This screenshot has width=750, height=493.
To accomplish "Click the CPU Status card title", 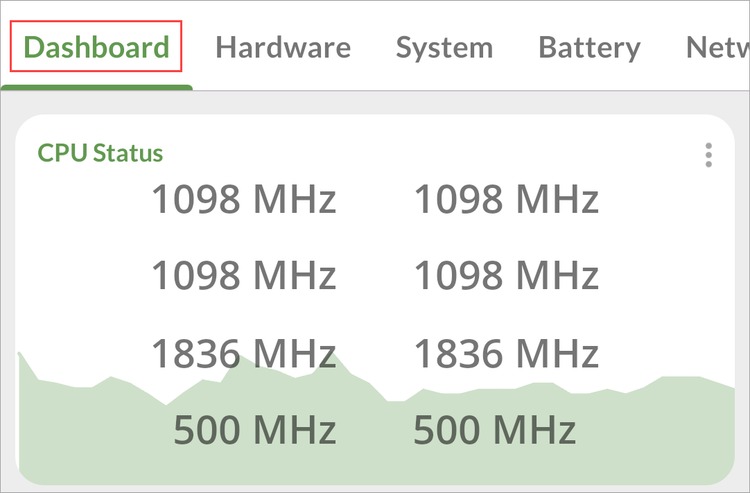I will point(100,153).
